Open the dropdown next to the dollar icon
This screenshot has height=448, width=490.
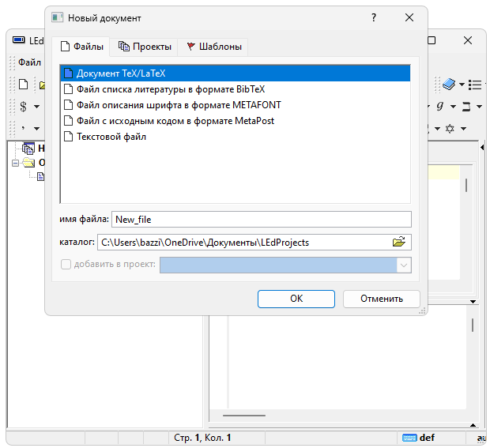click(36, 107)
